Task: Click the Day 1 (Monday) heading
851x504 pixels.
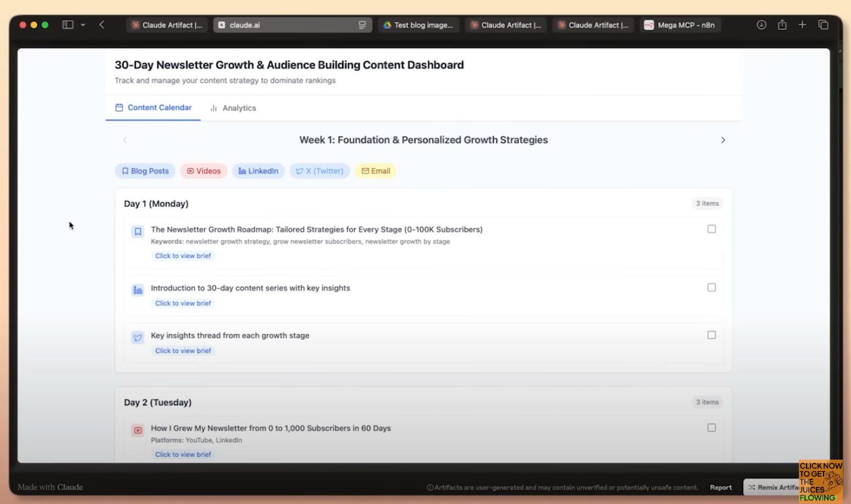Action: click(x=156, y=204)
